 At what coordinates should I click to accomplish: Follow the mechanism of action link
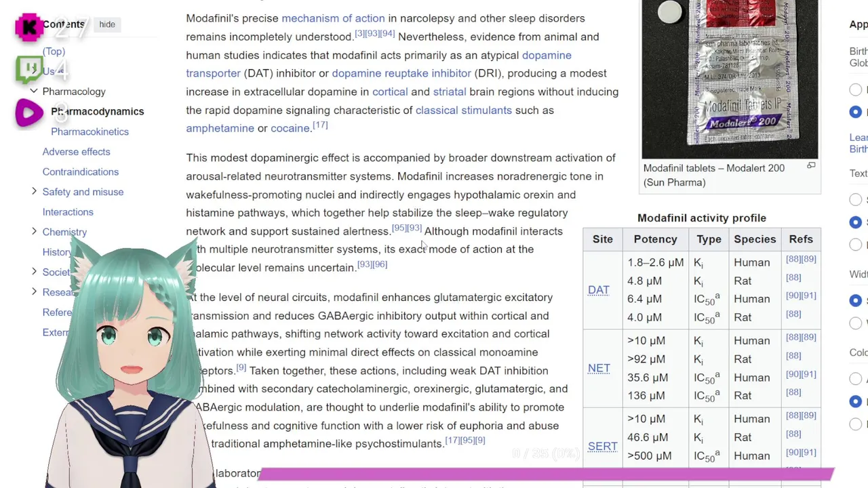[333, 18]
